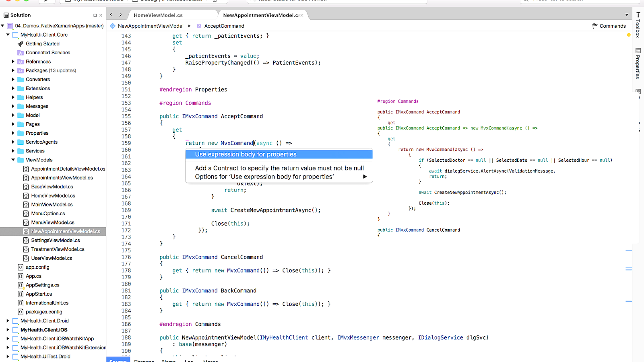The width and height of the screenshot is (644, 362).
Task: Expand the References folder
Action: click(13, 62)
